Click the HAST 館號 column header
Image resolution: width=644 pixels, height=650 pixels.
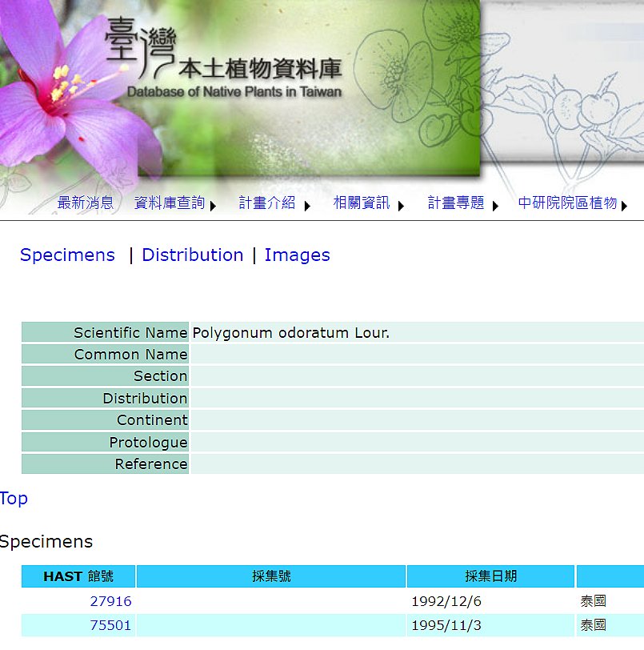[x=78, y=576]
